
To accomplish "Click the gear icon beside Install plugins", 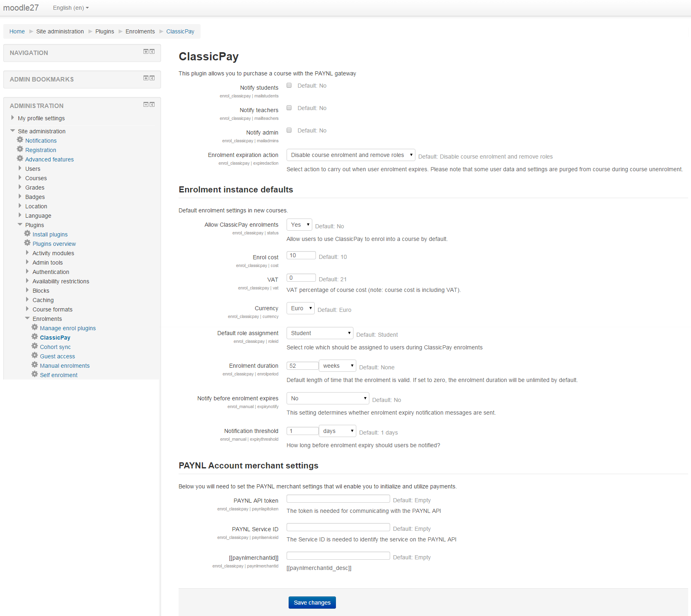I will (27, 234).
